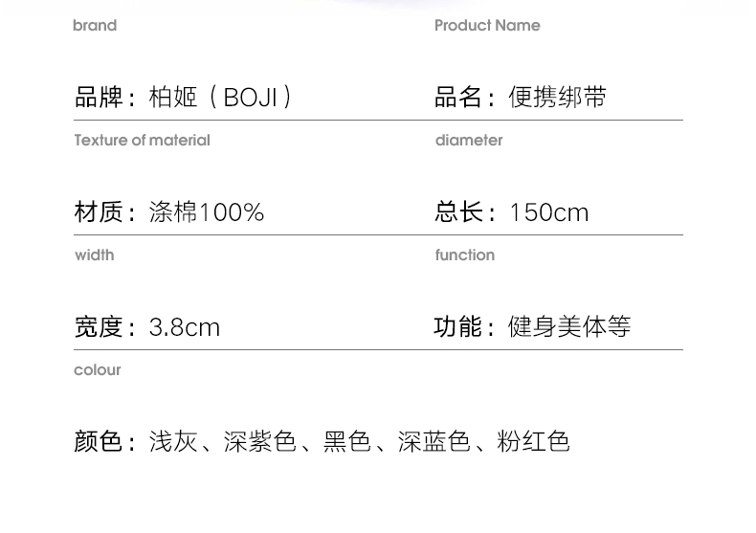Screen dimensions: 756x533
Task: Select the brand value 柏姬（BOJI）
Action: point(221,97)
